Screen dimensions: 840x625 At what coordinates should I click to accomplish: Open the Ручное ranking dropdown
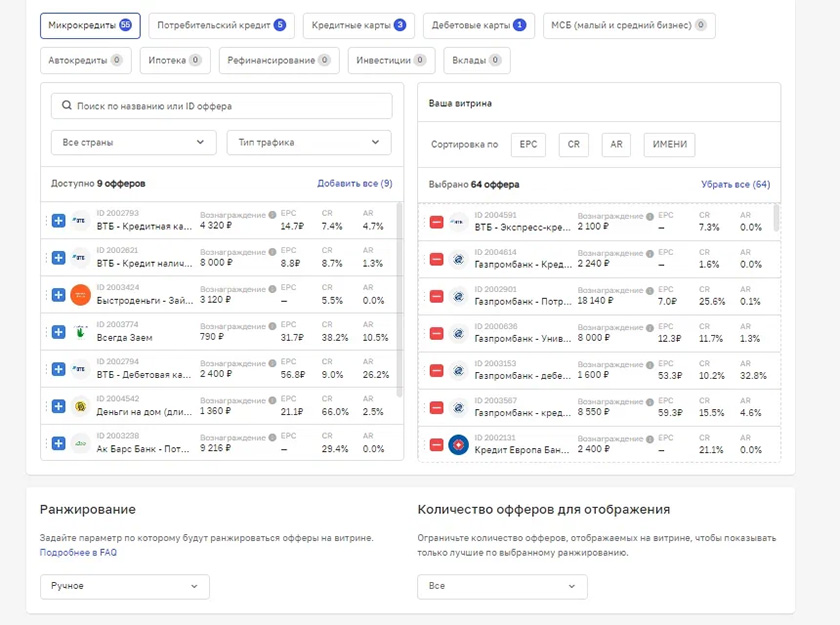[125, 586]
